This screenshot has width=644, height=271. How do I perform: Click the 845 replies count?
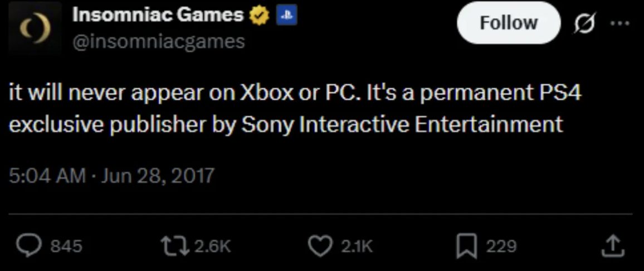(66, 246)
